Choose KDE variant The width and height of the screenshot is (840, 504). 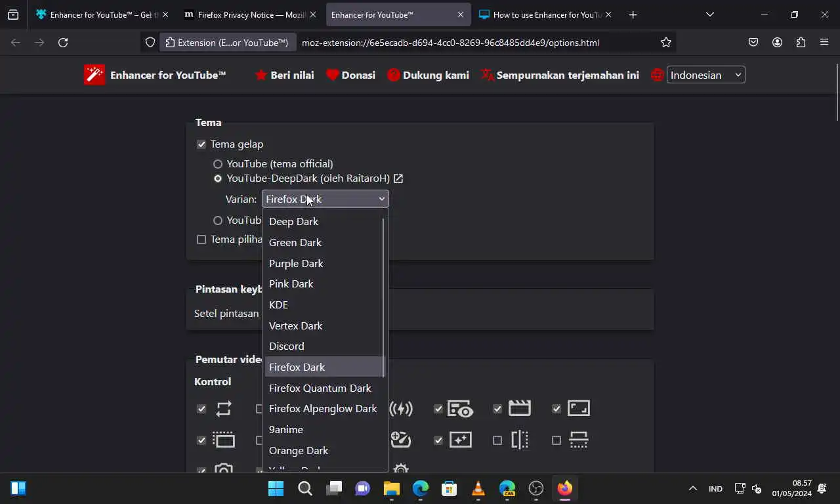coord(324,305)
